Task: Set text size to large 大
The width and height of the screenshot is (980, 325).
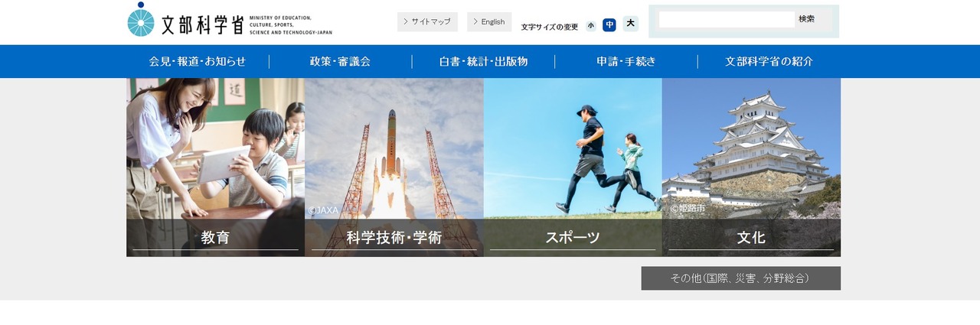Action: pyautogui.click(x=630, y=24)
